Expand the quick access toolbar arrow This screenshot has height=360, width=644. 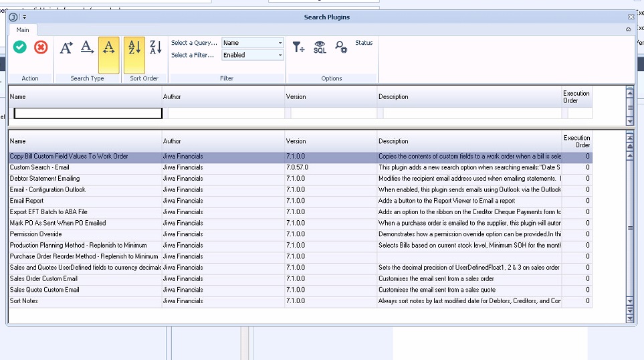point(25,17)
